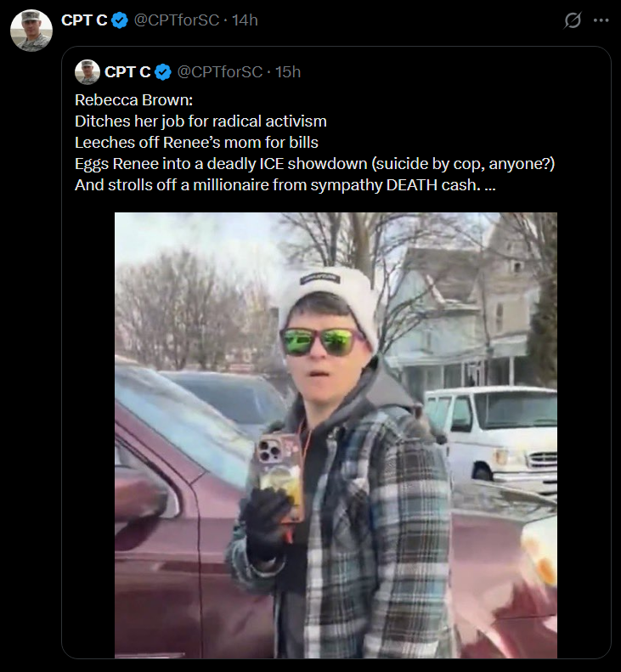
Task: Open CPT C display name on the 14h post
Action: pyautogui.click(x=84, y=20)
